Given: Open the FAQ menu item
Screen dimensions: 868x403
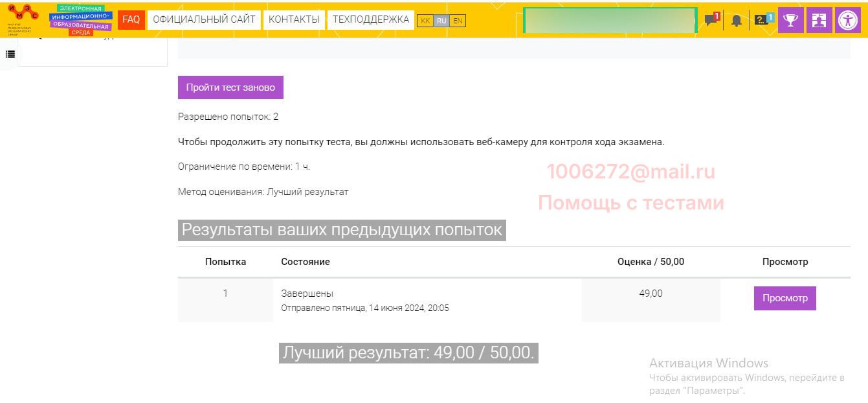Looking at the screenshot, I should 131,19.
